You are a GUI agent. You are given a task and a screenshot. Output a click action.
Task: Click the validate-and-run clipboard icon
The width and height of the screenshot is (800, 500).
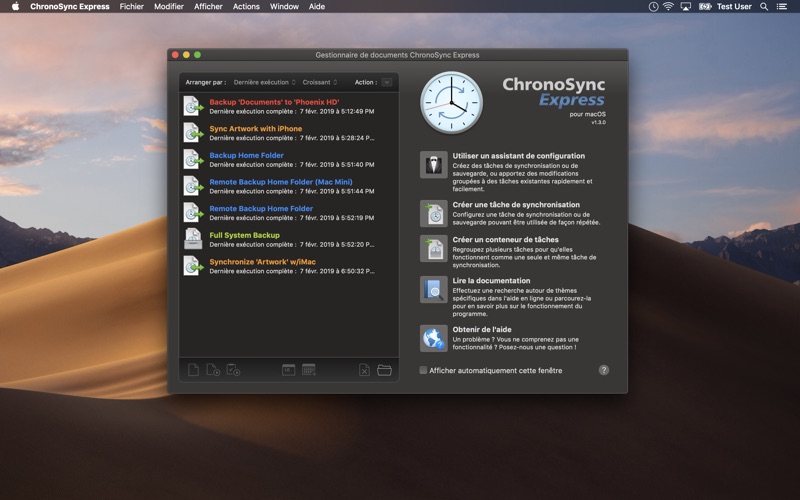tap(233, 370)
